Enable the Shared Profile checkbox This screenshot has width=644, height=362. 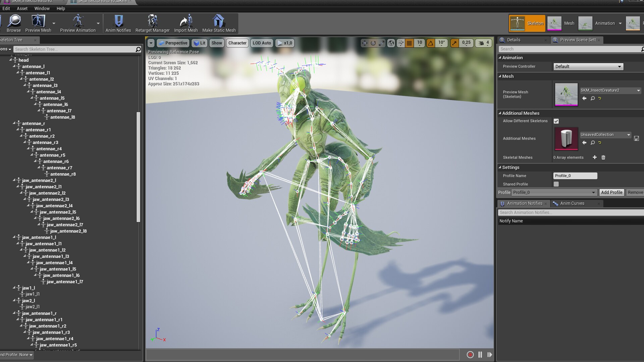pos(556,184)
